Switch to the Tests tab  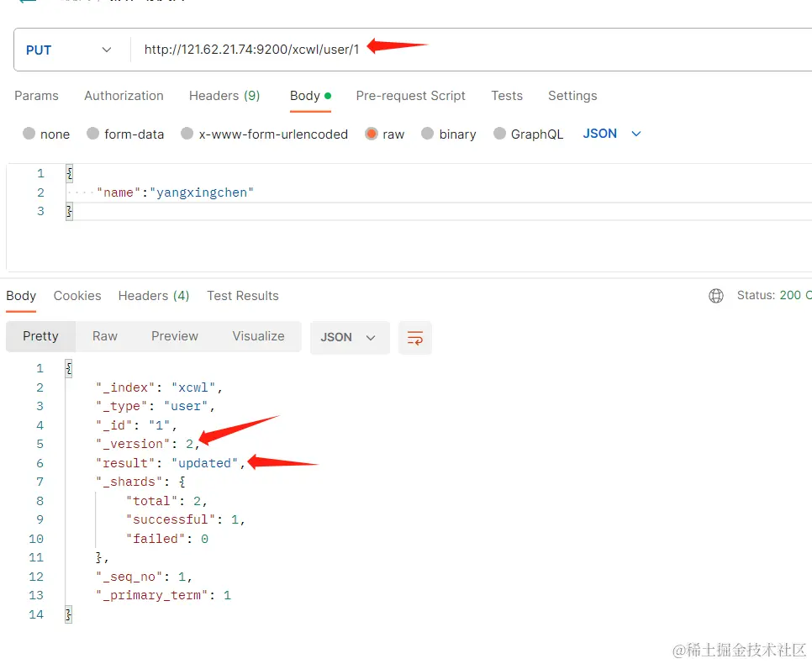[x=507, y=96]
